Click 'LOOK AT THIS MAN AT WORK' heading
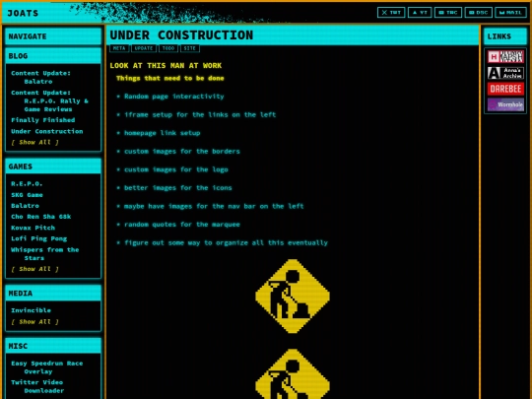The image size is (532, 399). tap(166, 65)
